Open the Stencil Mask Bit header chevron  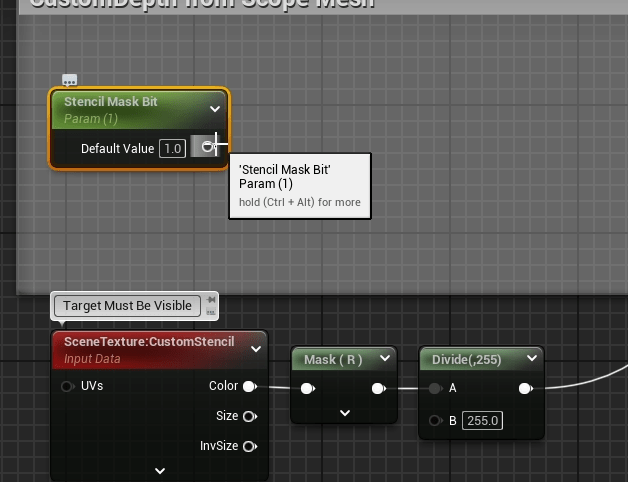coord(215,109)
